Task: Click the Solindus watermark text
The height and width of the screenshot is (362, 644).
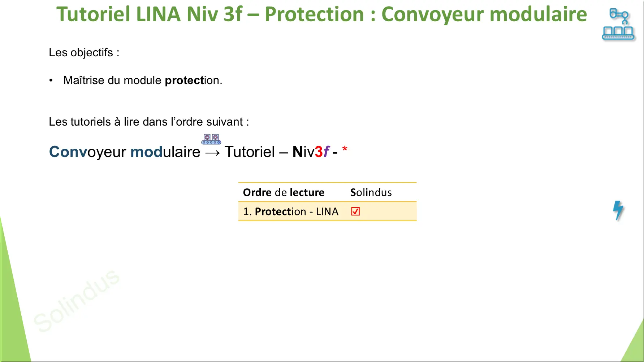Action: [76, 300]
